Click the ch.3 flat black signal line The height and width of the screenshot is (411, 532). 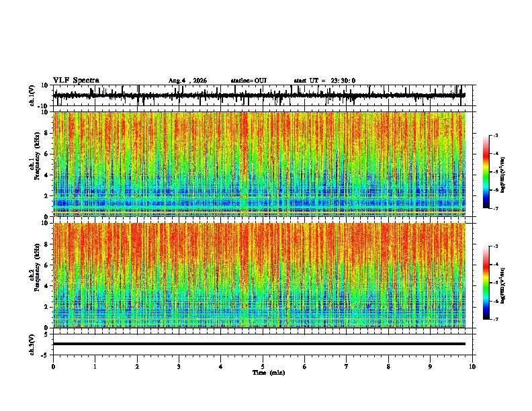259,344
